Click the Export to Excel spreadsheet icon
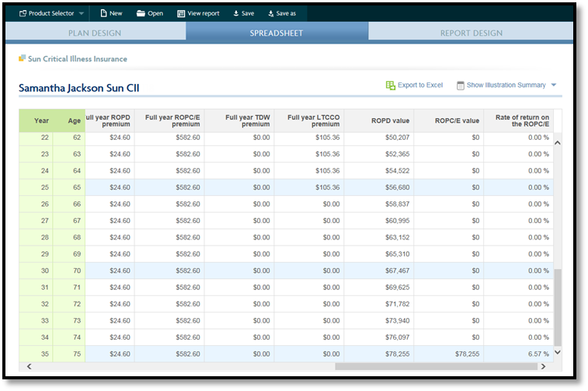 391,86
